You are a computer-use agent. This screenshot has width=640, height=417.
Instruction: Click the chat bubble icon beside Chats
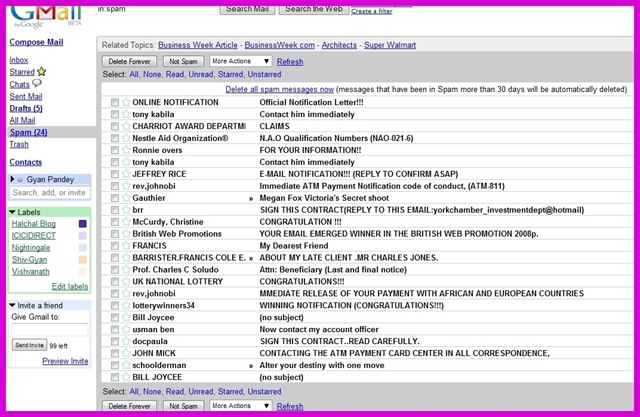(x=37, y=83)
